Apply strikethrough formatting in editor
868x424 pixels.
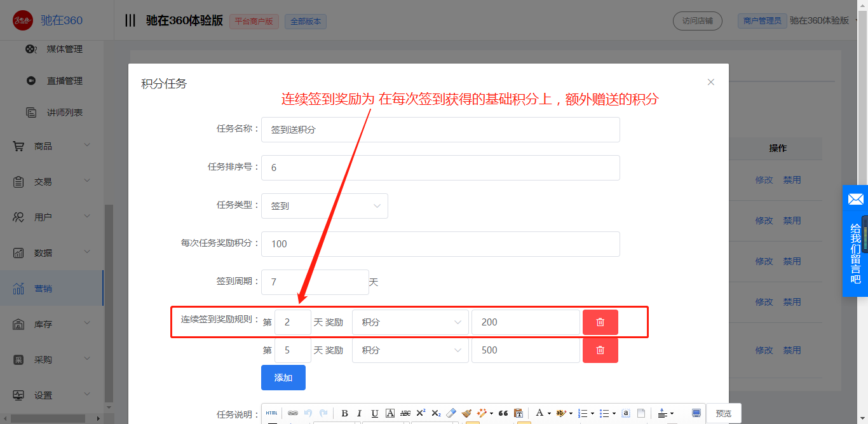[x=405, y=413]
